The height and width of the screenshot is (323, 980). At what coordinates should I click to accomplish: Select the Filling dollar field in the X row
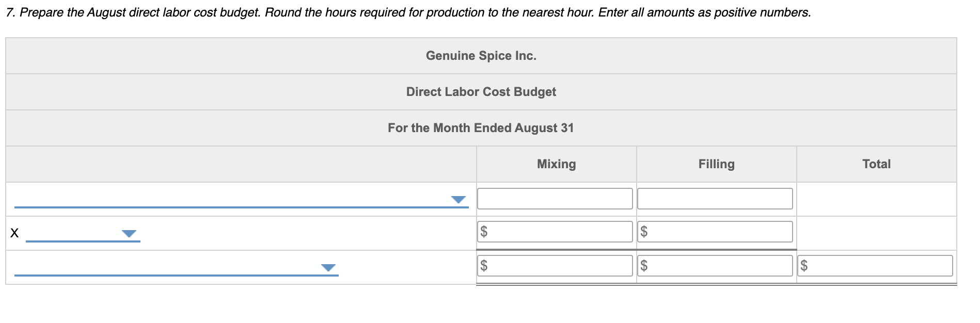tap(715, 232)
